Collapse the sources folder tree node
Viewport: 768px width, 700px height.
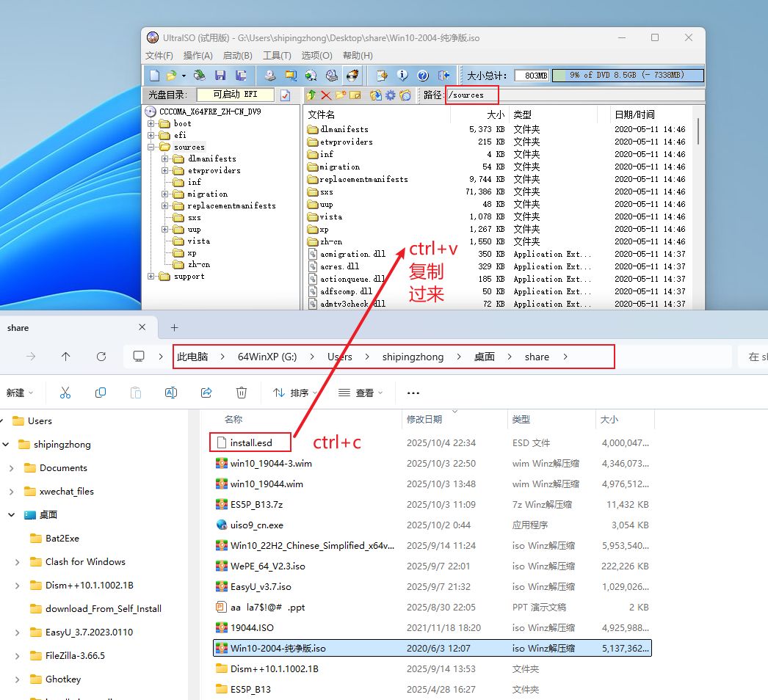(151, 147)
